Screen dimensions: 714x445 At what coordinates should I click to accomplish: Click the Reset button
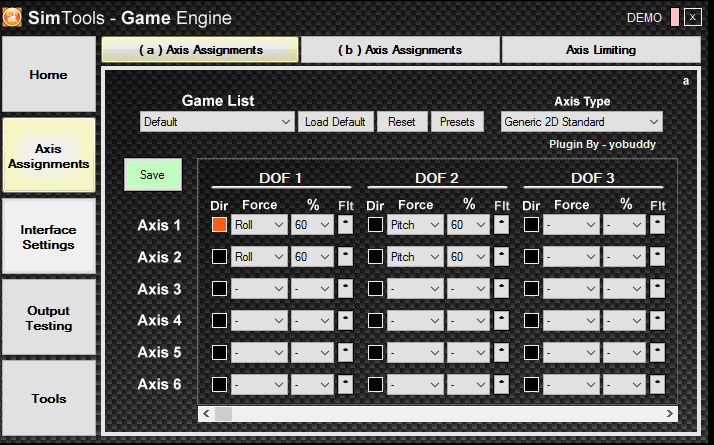(402, 122)
